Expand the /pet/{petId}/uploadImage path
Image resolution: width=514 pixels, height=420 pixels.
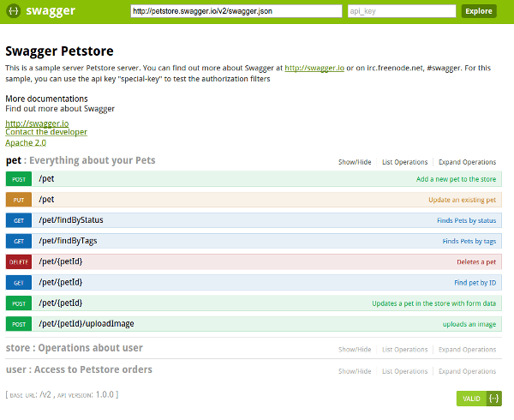coord(87,324)
